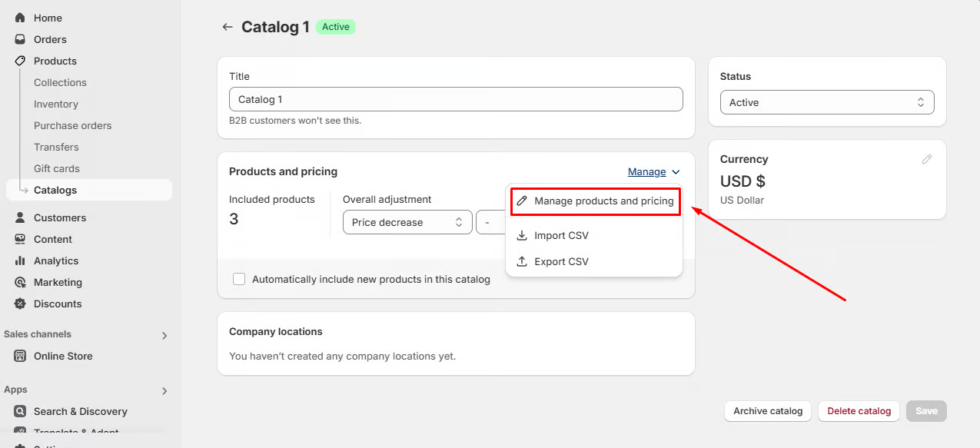980x448 pixels.
Task: Open Home via its house icon
Action: pyautogui.click(x=20, y=18)
